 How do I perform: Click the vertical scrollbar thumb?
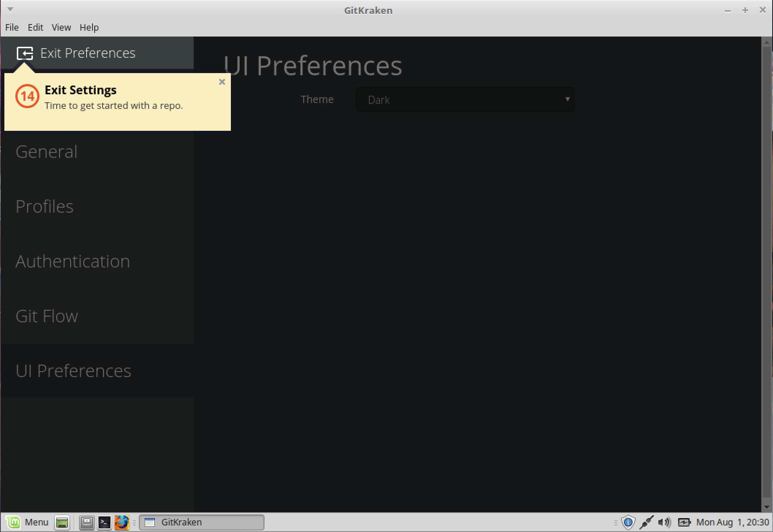pyautogui.click(x=767, y=272)
